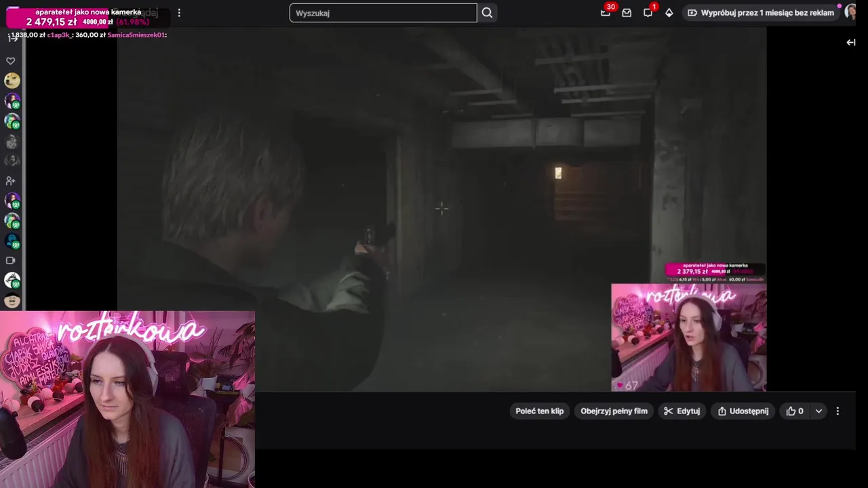This screenshot has height=488, width=868.
Task: Click the Edytuj clip button
Action: (682, 411)
